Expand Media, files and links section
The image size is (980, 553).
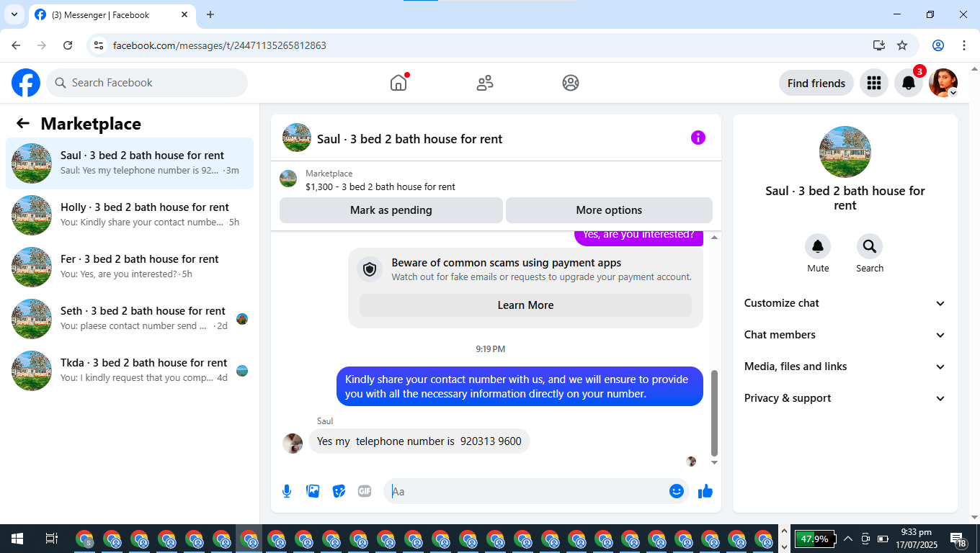845,367
